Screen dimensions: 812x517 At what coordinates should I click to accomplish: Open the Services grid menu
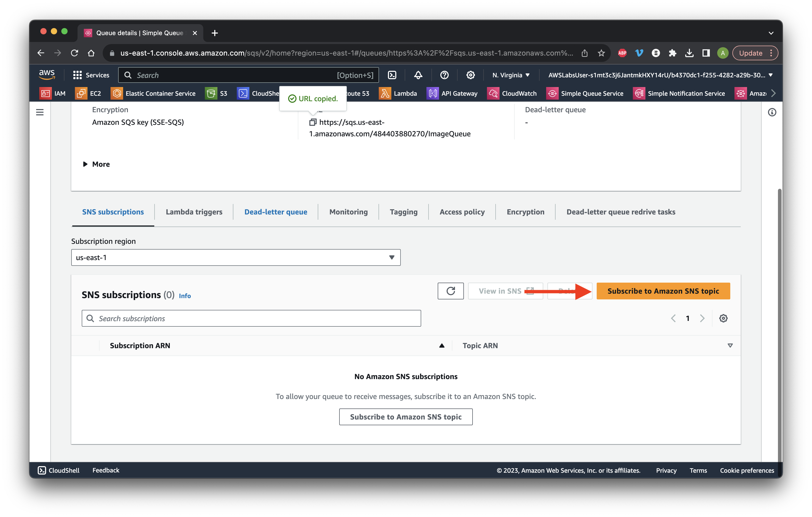pos(91,75)
